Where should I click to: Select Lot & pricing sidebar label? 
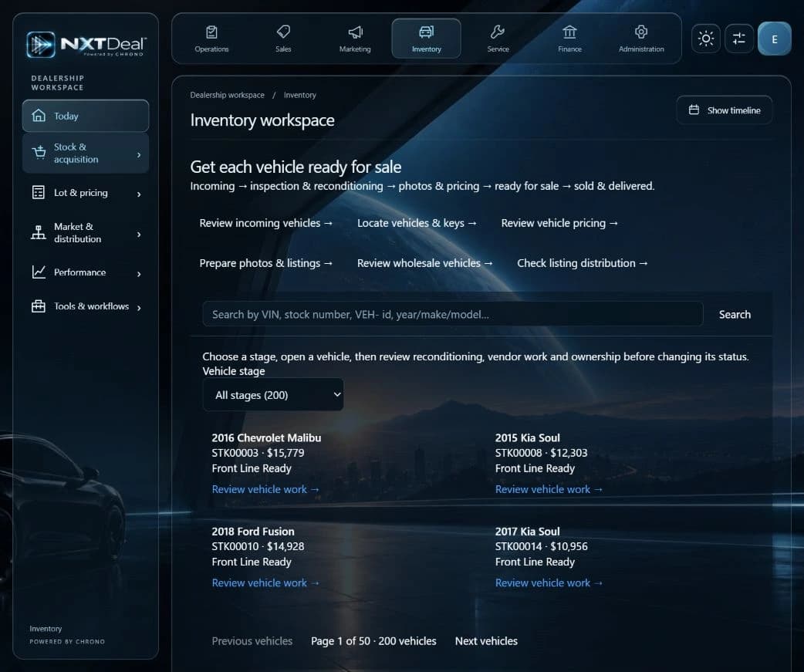tap(80, 193)
